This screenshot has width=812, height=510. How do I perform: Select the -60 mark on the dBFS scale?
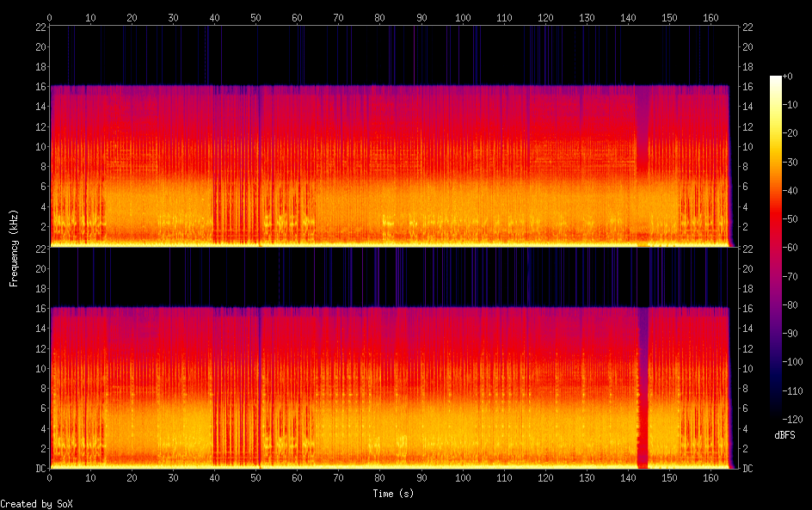click(797, 248)
